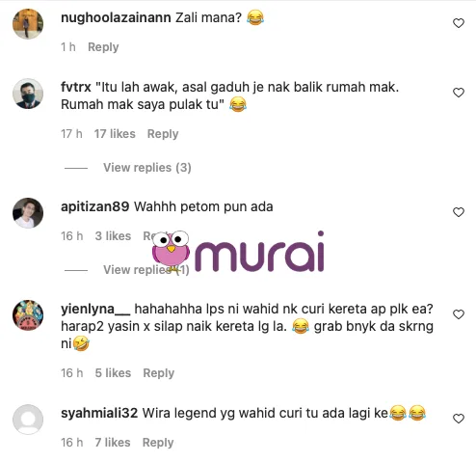Open nughoolazainann's profile picture
Screen dimensions: 476x462
coord(28,24)
